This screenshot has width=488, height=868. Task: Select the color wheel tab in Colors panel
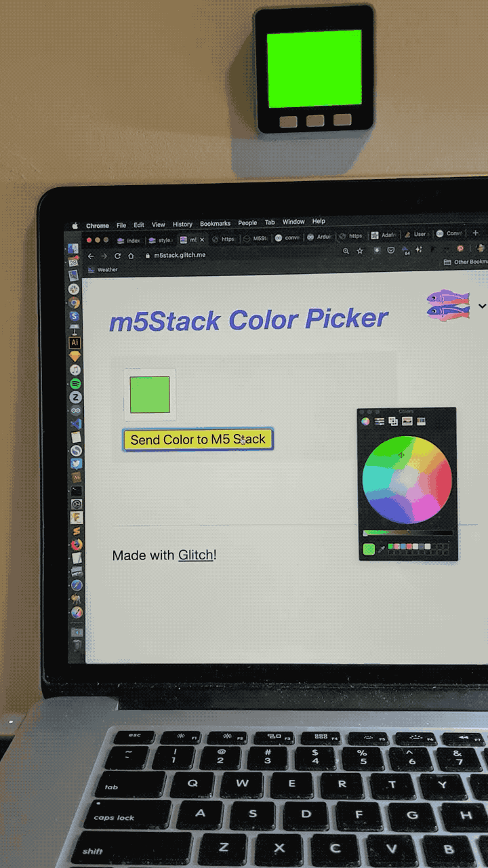pyautogui.click(x=365, y=421)
